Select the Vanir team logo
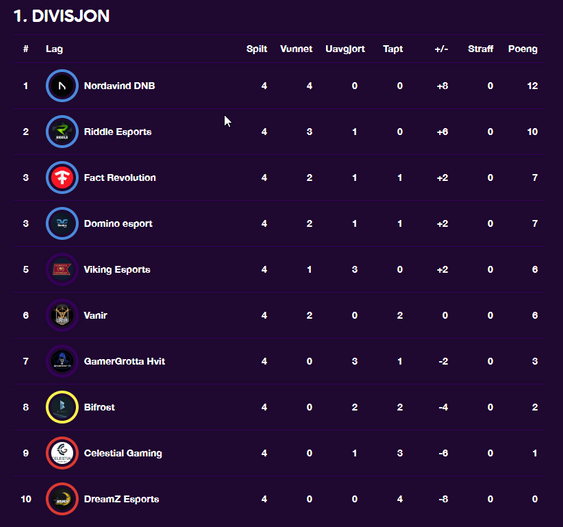The image size is (563, 527). pyautogui.click(x=62, y=316)
